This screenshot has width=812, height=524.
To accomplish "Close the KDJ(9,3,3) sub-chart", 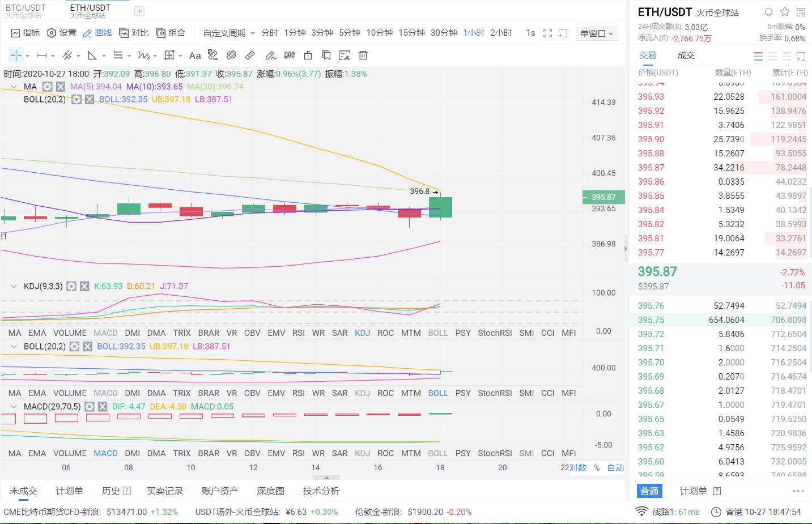I will point(84,286).
